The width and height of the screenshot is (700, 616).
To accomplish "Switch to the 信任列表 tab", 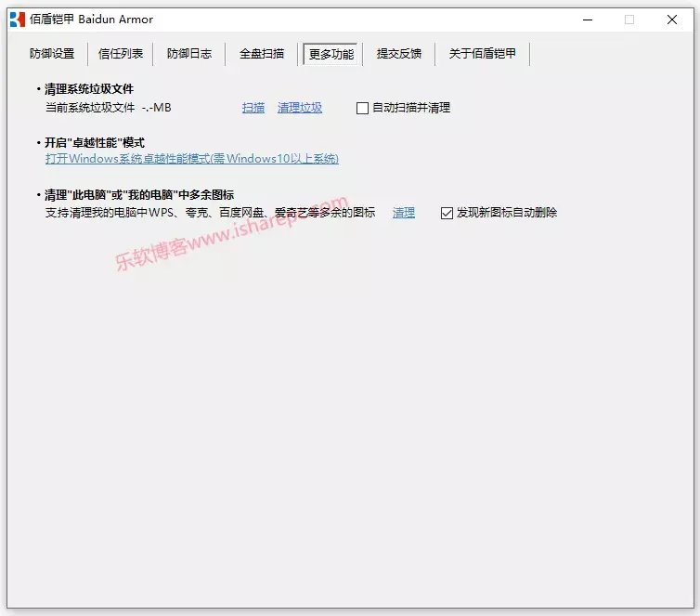I will (x=121, y=54).
